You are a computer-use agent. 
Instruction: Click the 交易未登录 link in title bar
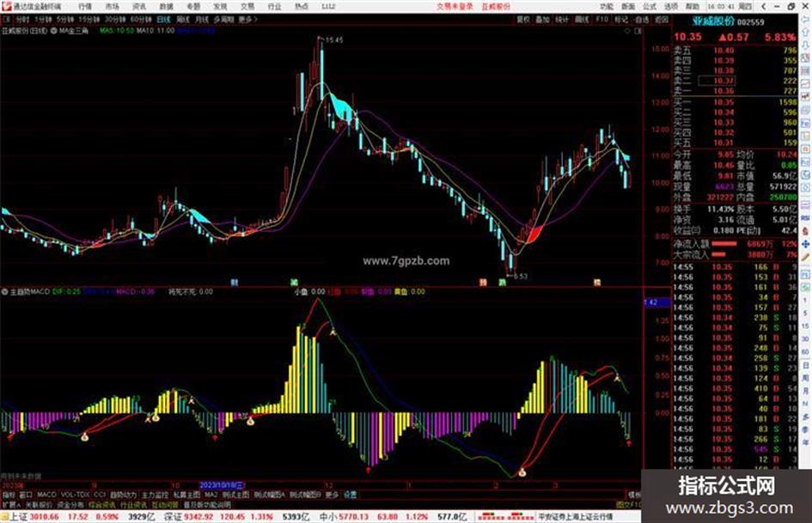(x=455, y=6)
